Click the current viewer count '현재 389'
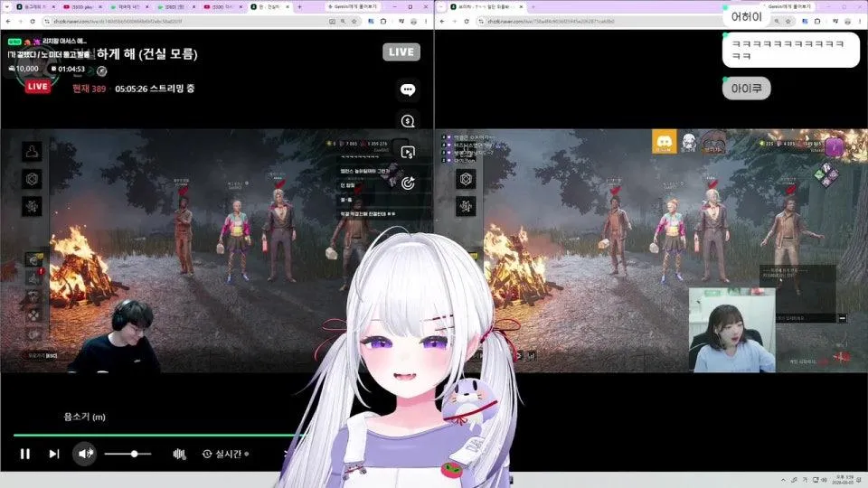The width and height of the screenshot is (868, 488). [x=90, y=89]
